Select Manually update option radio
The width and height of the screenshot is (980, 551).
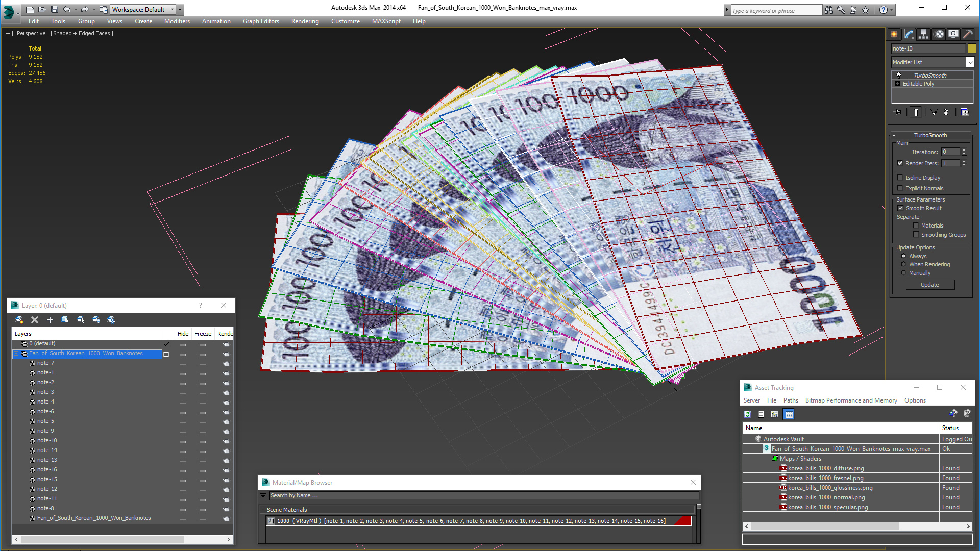904,273
